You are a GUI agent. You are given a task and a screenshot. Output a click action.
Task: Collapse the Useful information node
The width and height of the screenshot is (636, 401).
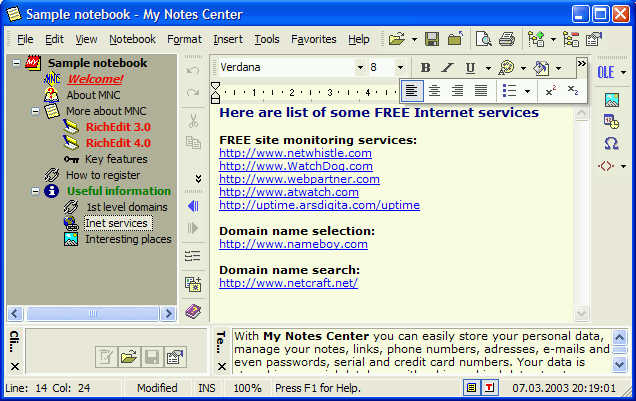pyautogui.click(x=35, y=191)
